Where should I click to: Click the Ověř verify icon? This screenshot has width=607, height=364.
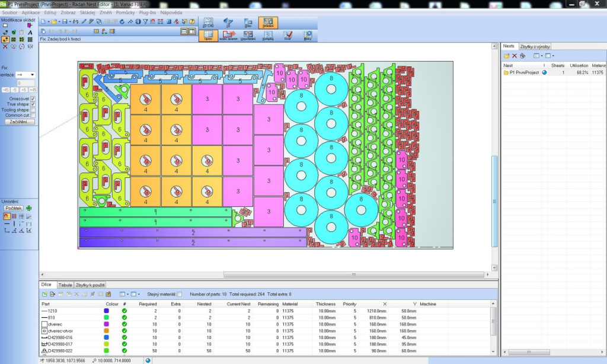tap(287, 36)
